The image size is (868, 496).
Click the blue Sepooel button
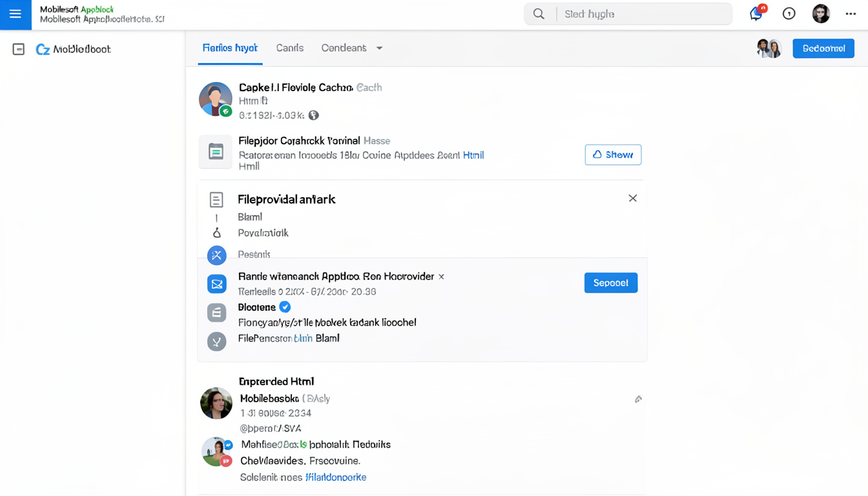[610, 283]
